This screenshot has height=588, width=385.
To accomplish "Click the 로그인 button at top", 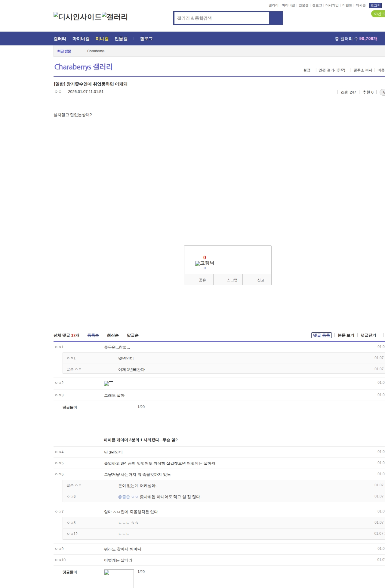I will click(x=375, y=5).
